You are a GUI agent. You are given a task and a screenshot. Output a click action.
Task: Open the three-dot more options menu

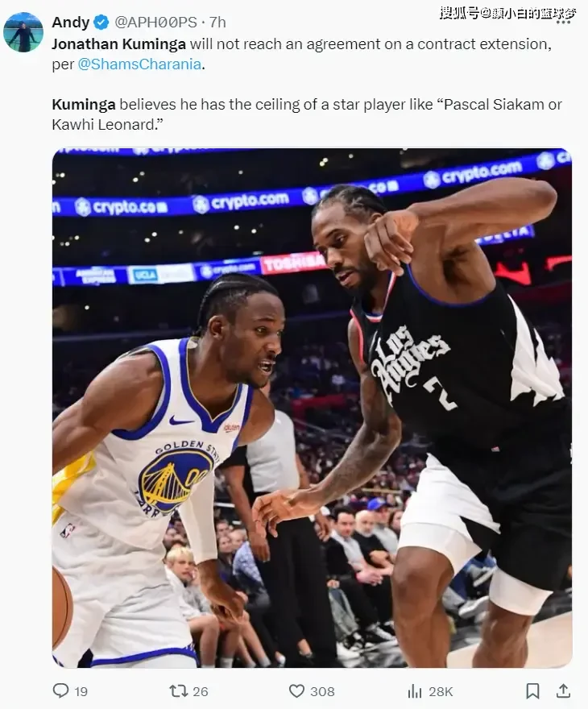point(563,22)
